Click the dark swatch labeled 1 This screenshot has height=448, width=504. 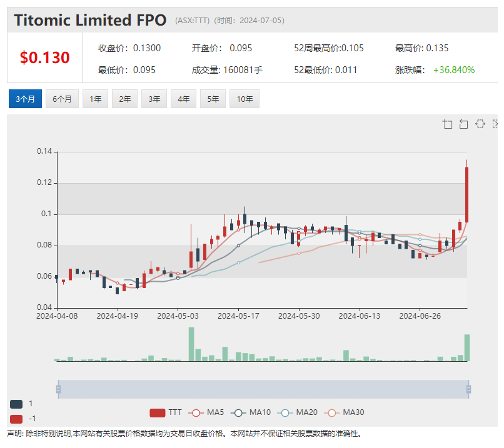click(16, 404)
